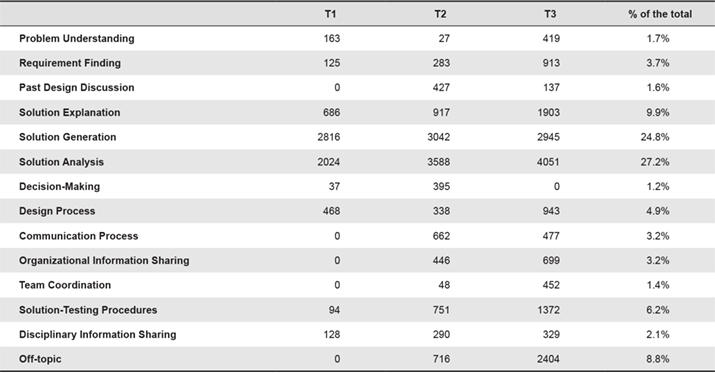Click the Solution Explanation percentage 9.9%
Viewport: 715px width, 373px height.
pyautogui.click(x=658, y=113)
